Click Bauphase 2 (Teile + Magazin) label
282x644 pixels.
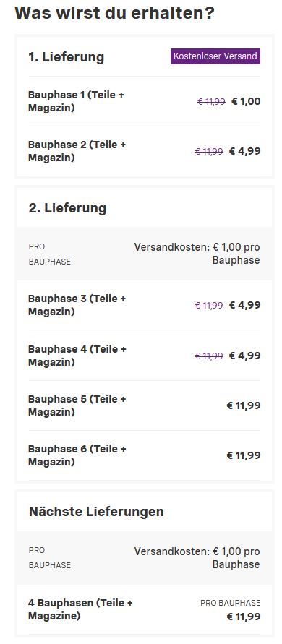(x=77, y=151)
